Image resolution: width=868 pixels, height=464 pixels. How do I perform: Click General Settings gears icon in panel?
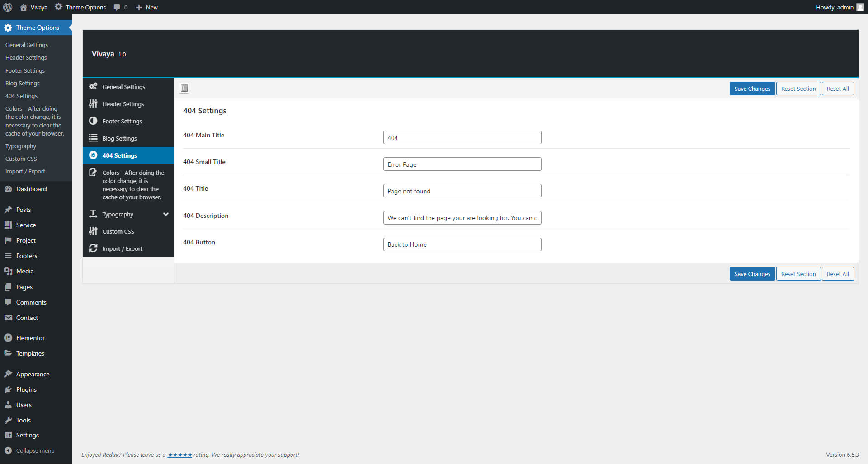(x=93, y=86)
